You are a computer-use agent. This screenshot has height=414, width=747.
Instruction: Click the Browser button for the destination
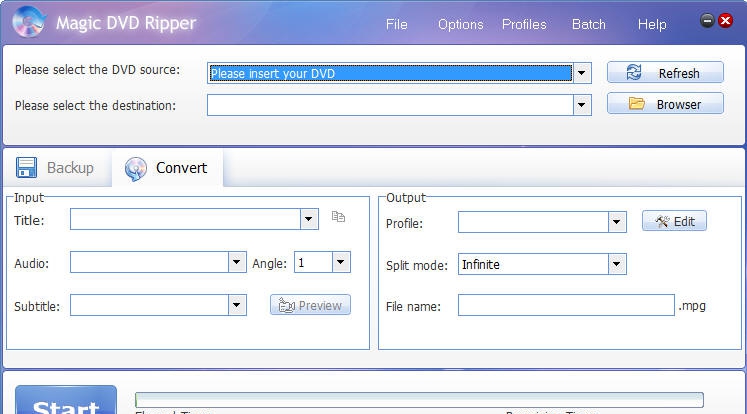click(665, 103)
